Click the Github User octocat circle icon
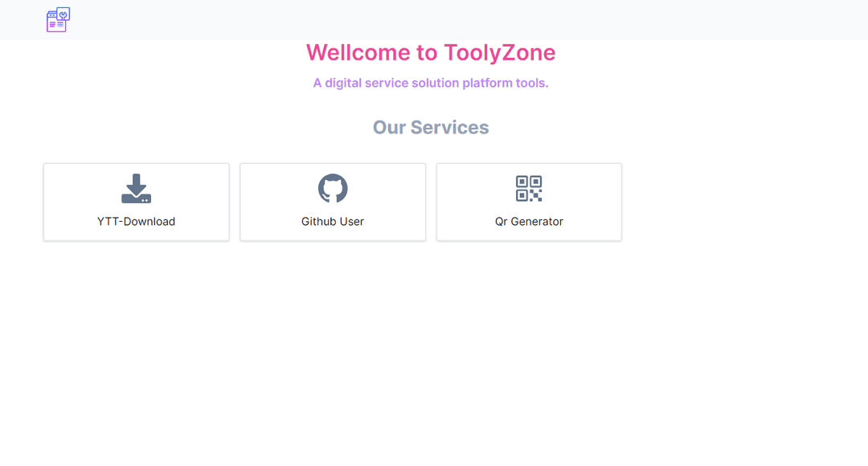Screen dimensions: 868x466 332,189
